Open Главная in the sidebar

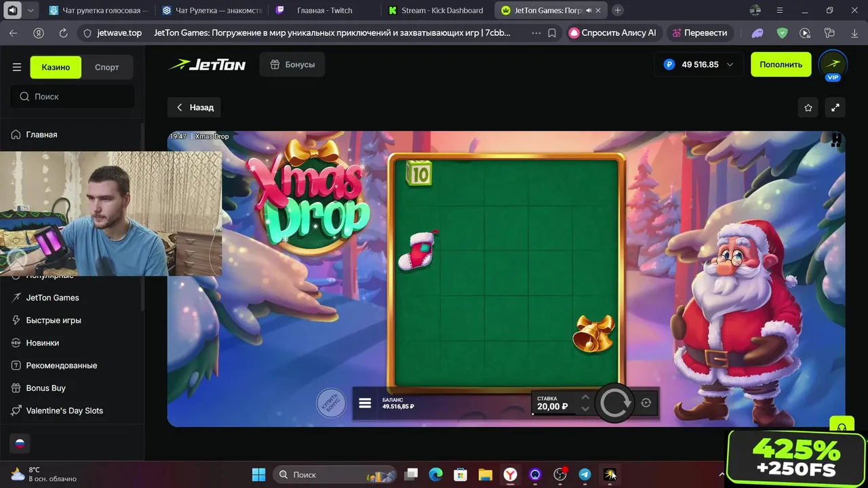click(x=41, y=135)
